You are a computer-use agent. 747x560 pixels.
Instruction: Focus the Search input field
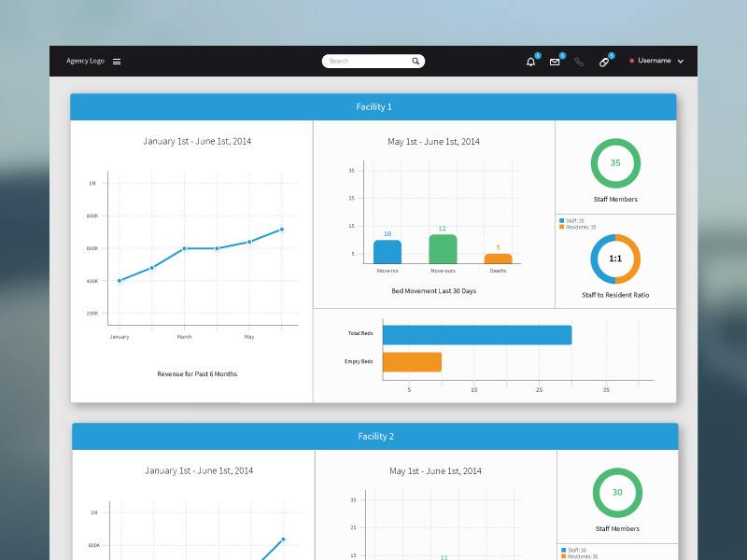pyautogui.click(x=373, y=61)
